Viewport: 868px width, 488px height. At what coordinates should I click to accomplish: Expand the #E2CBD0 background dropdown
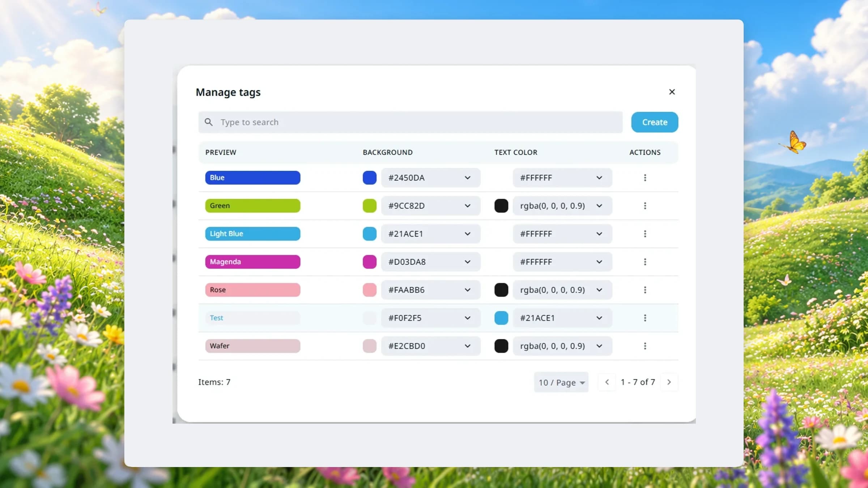[431, 346]
